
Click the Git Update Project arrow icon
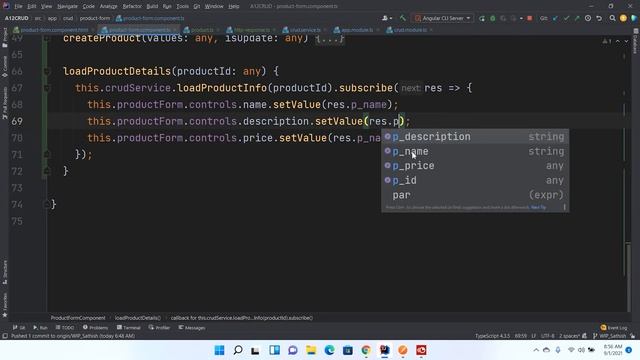coord(555,18)
